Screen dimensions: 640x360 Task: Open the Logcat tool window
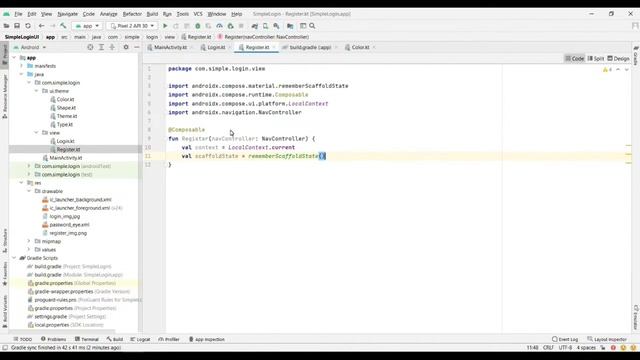(140, 339)
